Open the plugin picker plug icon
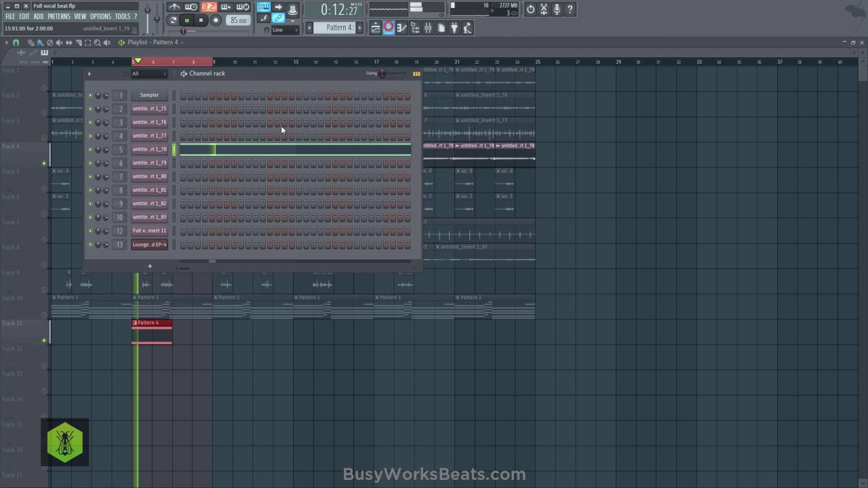Screen dimensions: 868x488 [x=454, y=28]
